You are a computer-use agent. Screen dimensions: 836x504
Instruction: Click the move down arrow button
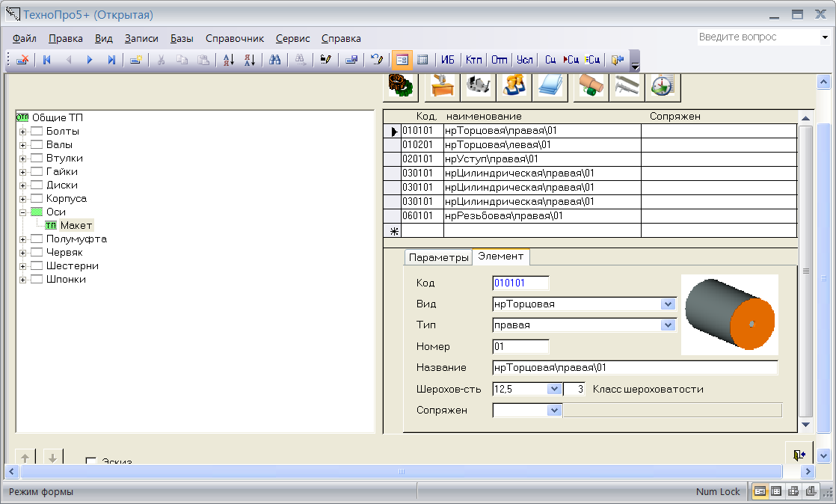52,457
